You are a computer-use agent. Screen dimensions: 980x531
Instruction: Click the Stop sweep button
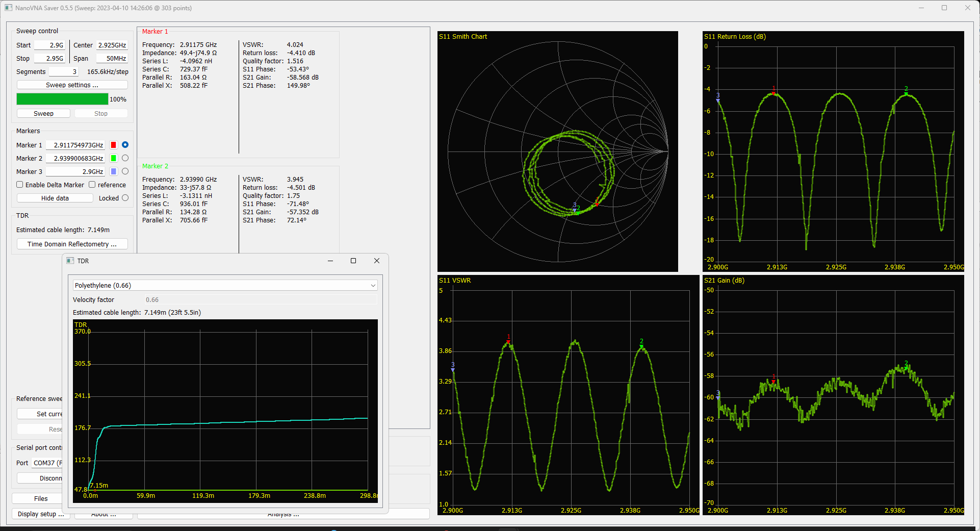(x=101, y=113)
